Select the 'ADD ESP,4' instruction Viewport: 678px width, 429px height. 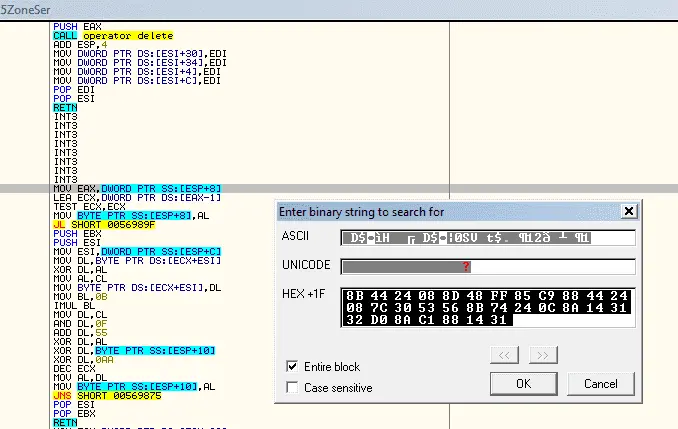[80, 45]
